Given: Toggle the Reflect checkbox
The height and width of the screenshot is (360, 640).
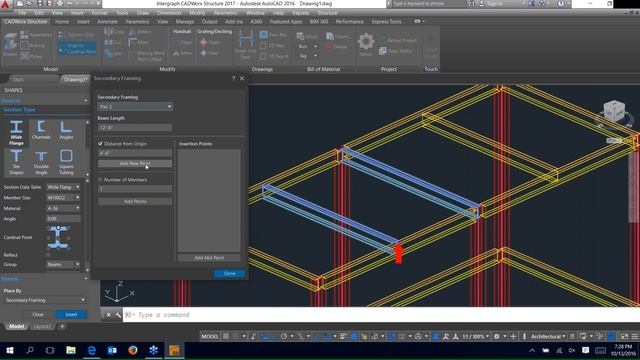Looking at the screenshot, I should [48, 255].
